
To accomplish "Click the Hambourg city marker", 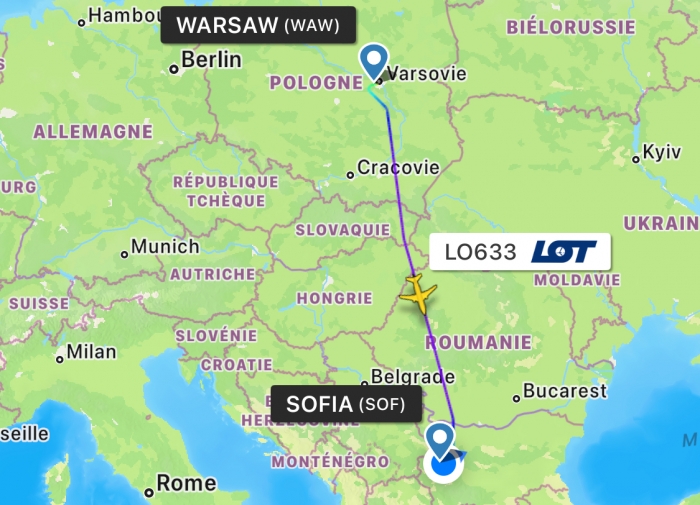I will point(81,23).
